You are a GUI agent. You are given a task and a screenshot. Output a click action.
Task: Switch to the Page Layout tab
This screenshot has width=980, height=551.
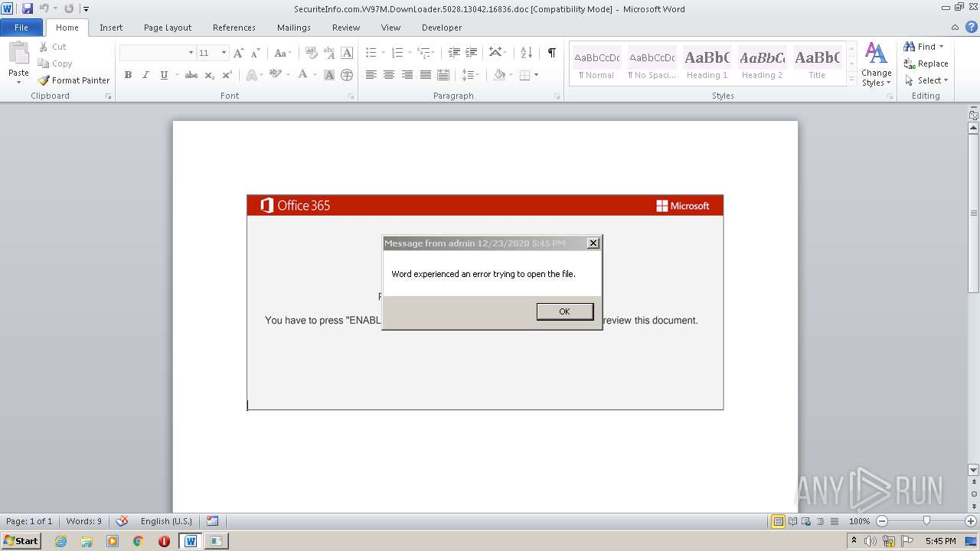[x=168, y=27]
